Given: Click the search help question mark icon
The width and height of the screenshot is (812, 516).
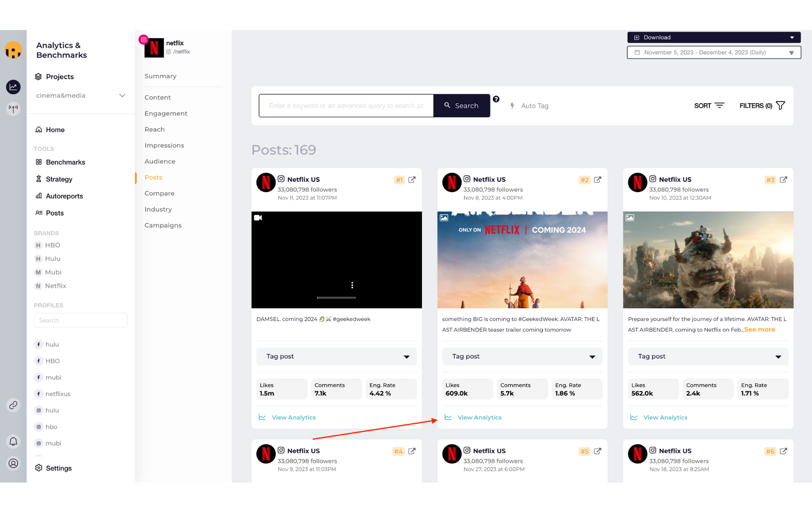Looking at the screenshot, I should [x=496, y=99].
